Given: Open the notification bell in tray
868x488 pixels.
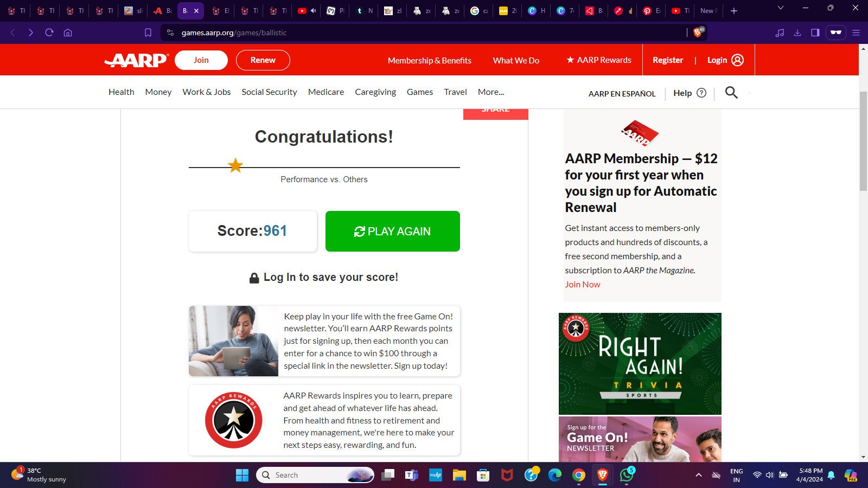Looking at the screenshot, I should (831, 476).
